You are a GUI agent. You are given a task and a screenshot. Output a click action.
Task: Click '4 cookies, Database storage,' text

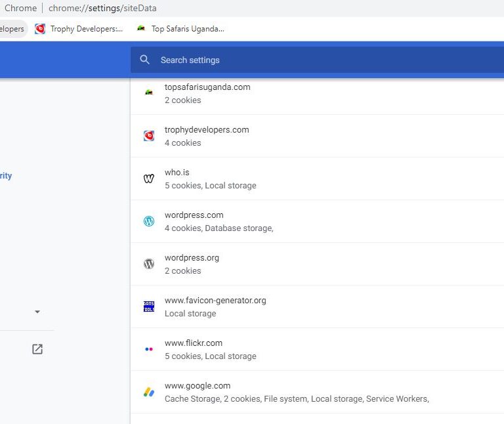click(x=219, y=228)
